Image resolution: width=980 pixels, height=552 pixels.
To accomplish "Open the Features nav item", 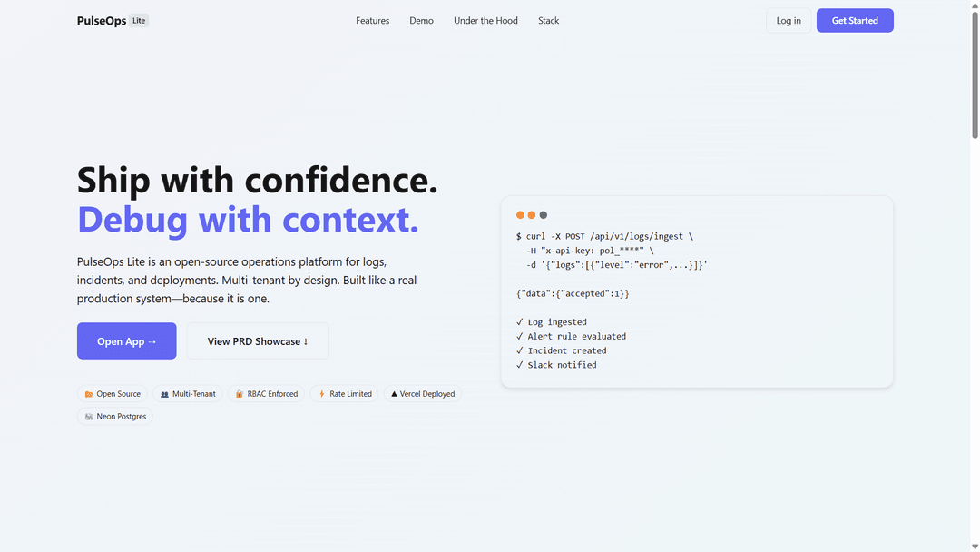I will 373,21.
